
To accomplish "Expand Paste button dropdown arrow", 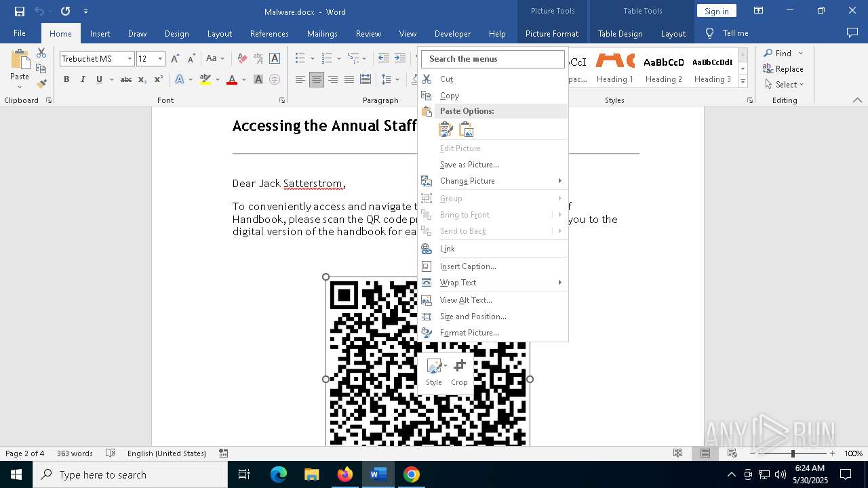I will tap(20, 86).
